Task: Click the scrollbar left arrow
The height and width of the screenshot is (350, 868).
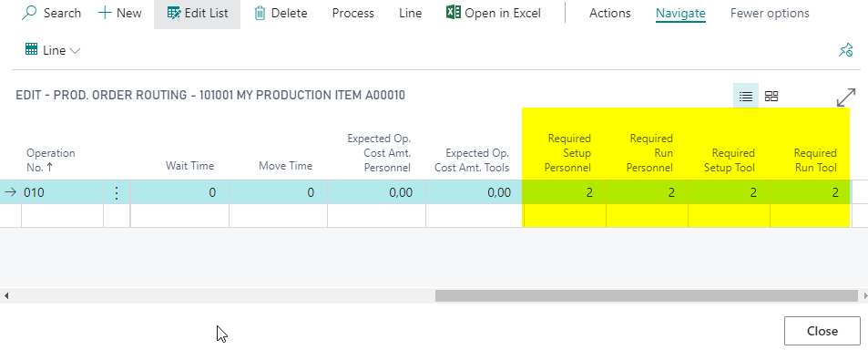Action: click(x=6, y=295)
